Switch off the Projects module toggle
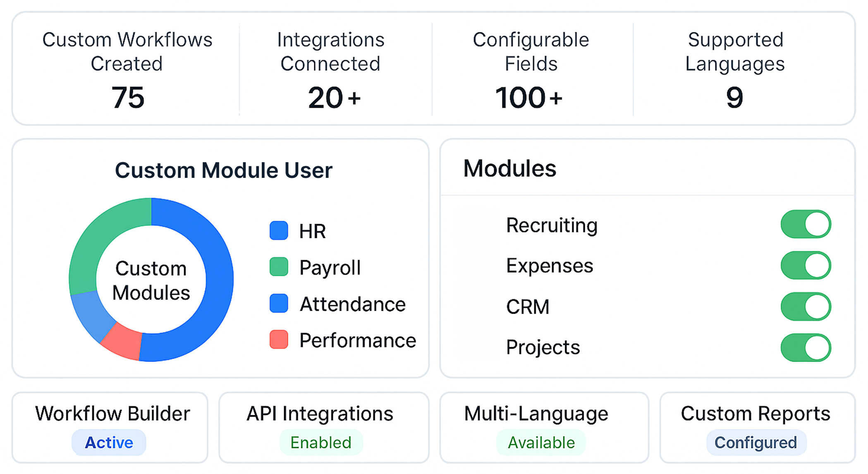The width and height of the screenshot is (868, 474). (806, 347)
